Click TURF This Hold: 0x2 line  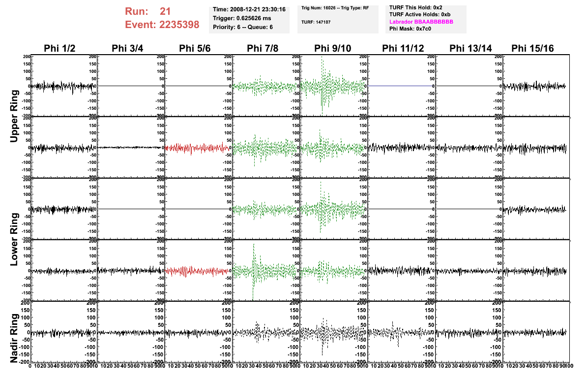point(415,7)
